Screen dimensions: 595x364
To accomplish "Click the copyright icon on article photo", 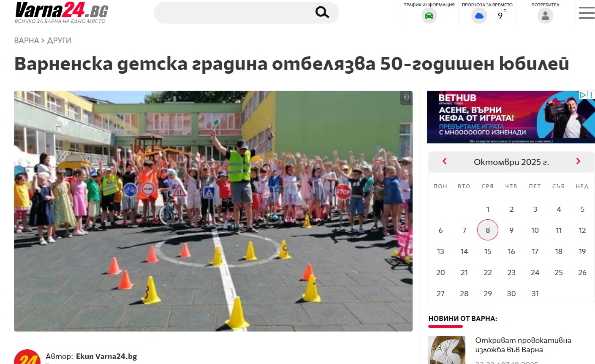I will click(x=406, y=97).
